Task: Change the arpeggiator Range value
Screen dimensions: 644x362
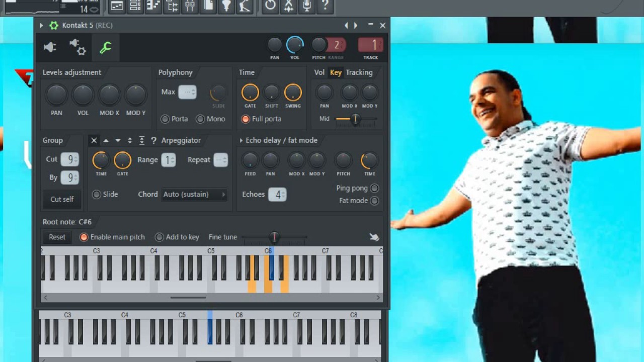Action: pos(169,160)
